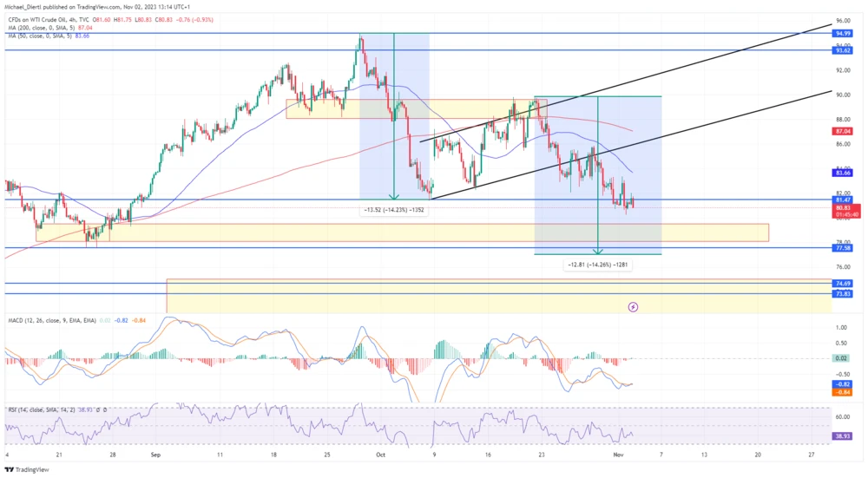Click the 94.99 horizontal line price label
This screenshot has height=478, width=868.
click(x=842, y=33)
